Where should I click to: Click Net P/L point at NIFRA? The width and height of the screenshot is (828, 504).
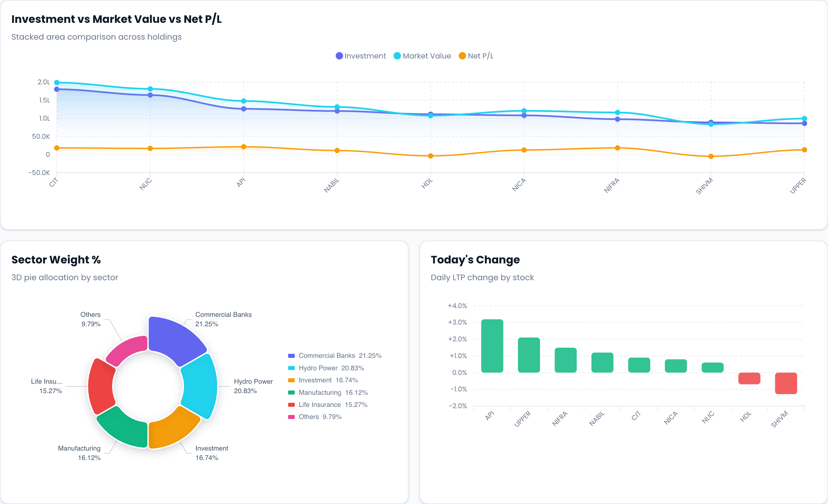617,148
